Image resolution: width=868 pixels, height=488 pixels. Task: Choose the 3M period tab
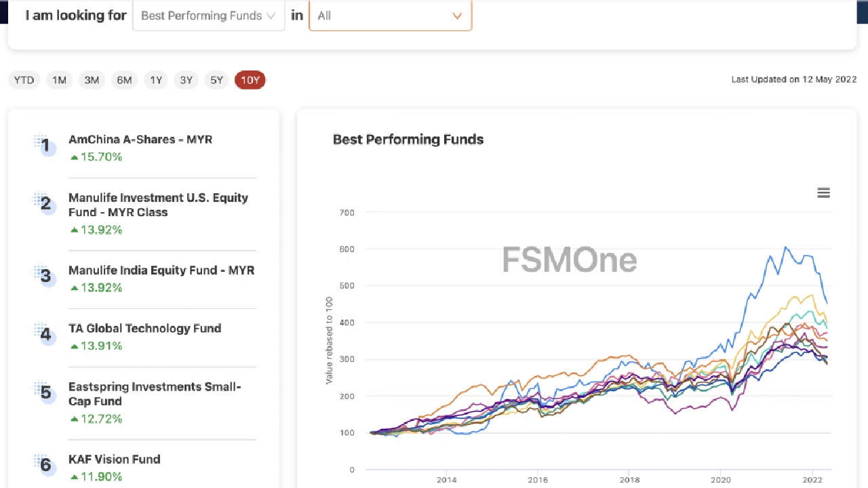[92, 80]
